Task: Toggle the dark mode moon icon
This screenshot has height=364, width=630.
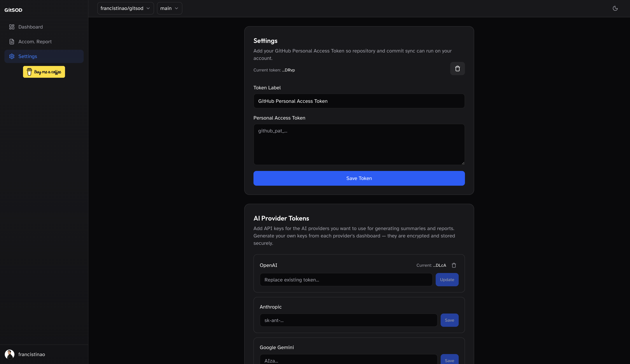Action: click(615, 8)
